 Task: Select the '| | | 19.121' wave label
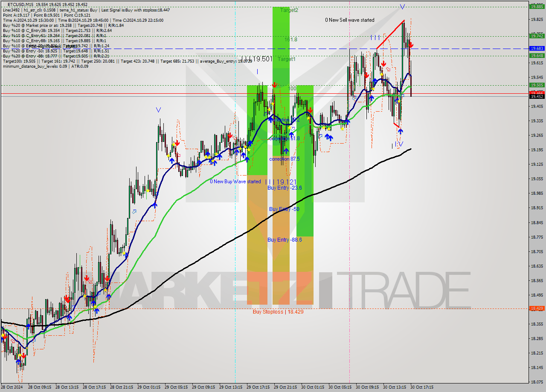[281, 182]
